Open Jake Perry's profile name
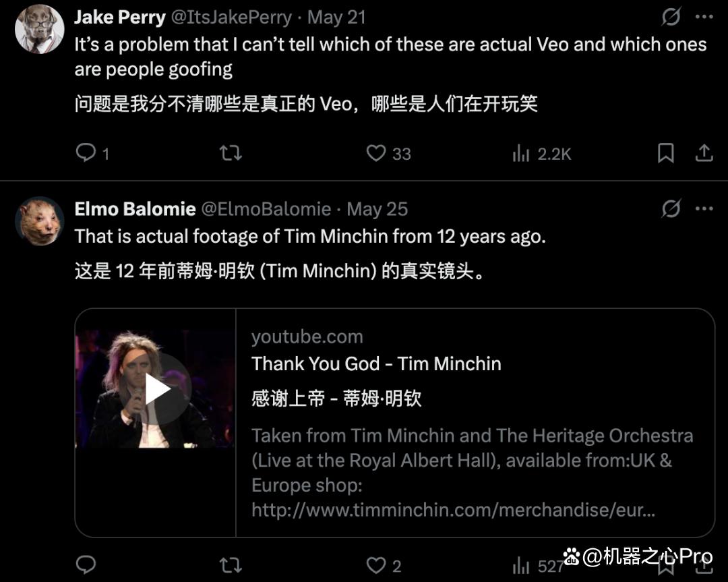 (120, 17)
